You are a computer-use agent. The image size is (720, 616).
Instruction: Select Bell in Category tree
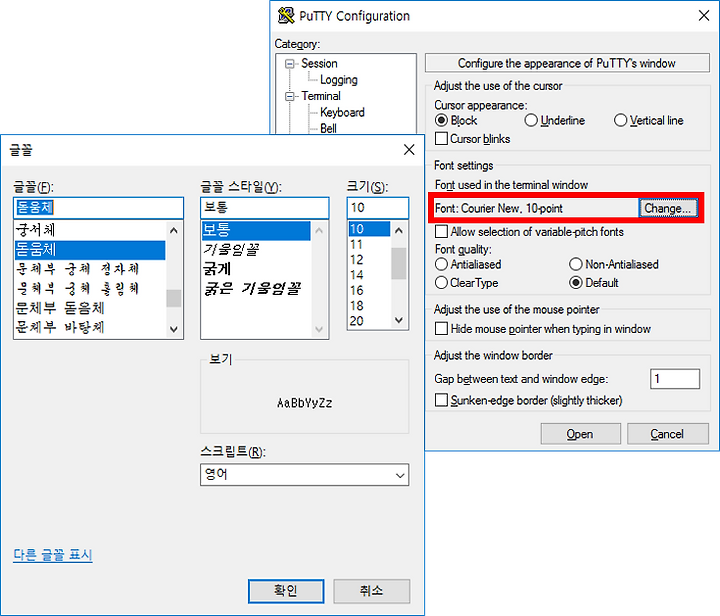pos(328,128)
